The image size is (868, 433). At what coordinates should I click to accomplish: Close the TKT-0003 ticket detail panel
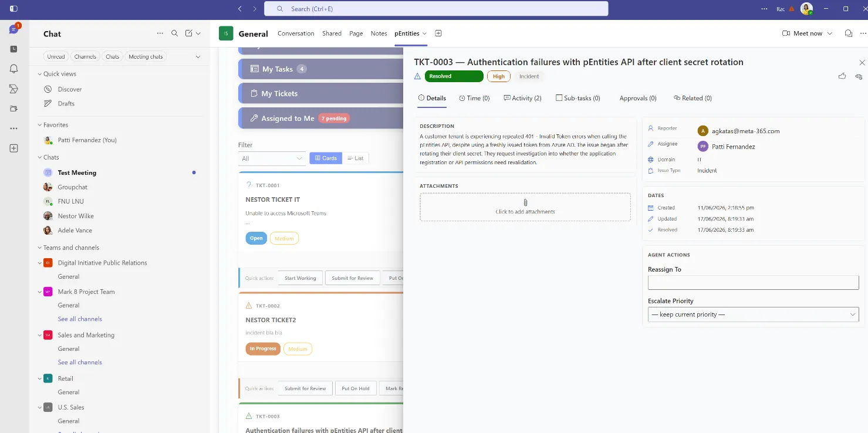pyautogui.click(x=862, y=62)
